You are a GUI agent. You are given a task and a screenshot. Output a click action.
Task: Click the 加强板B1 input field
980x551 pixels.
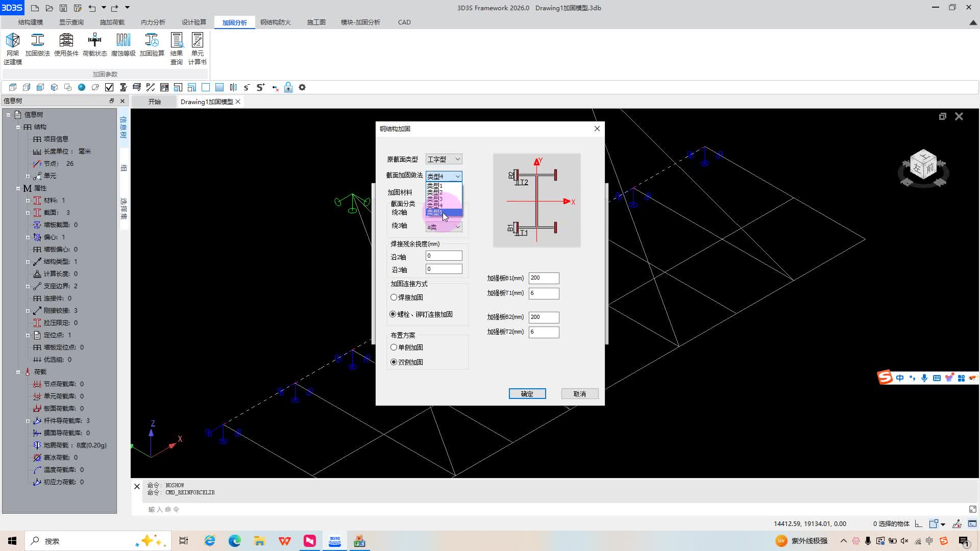point(544,278)
